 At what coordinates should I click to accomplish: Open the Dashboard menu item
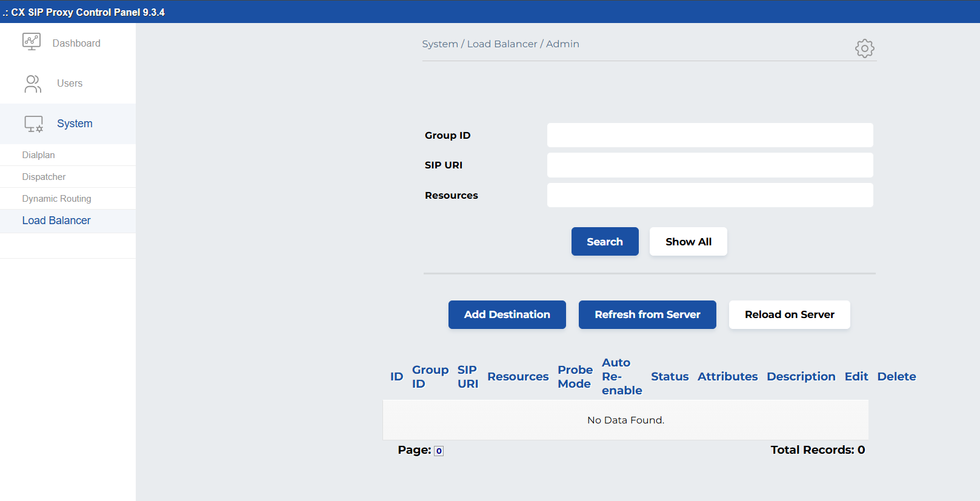[76, 44]
